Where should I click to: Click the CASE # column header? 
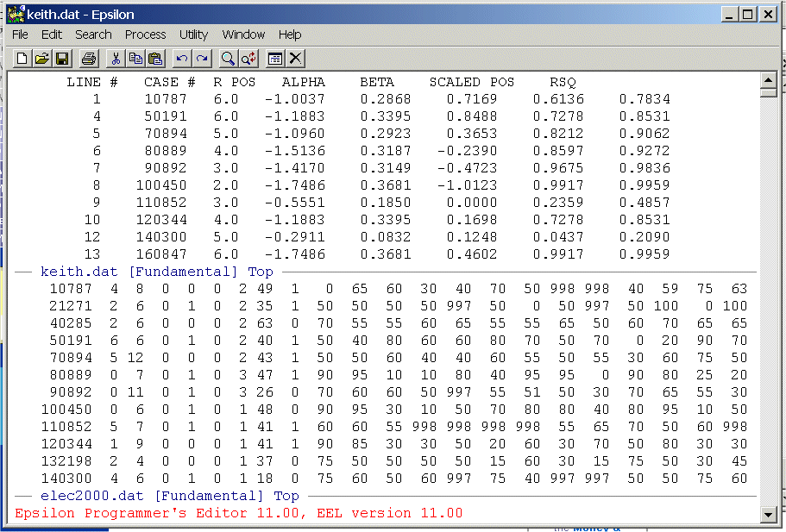(x=169, y=82)
